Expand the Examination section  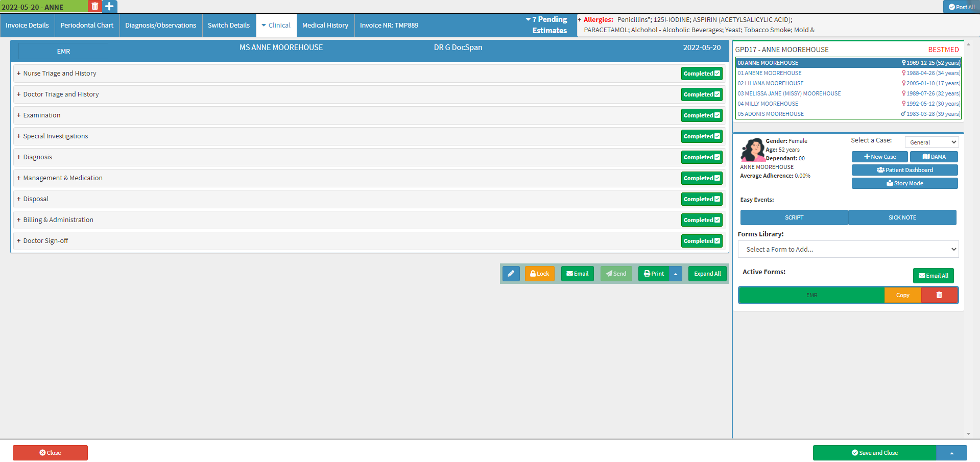coord(41,115)
